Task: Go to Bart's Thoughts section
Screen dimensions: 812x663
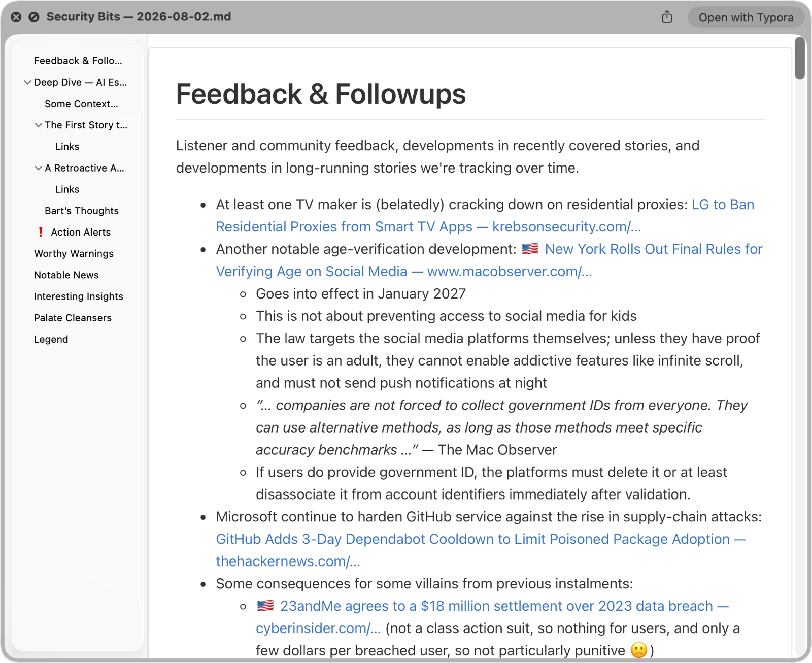Action: point(82,211)
